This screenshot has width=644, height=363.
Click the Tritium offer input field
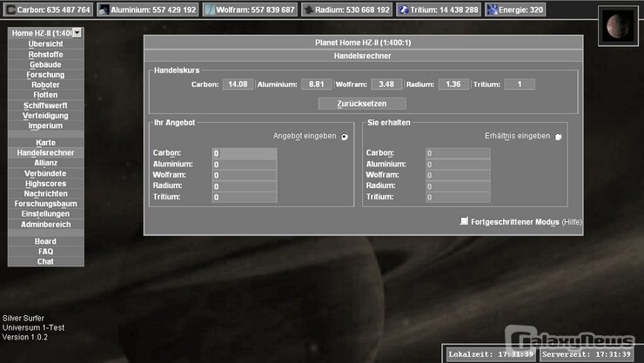pyautogui.click(x=245, y=198)
